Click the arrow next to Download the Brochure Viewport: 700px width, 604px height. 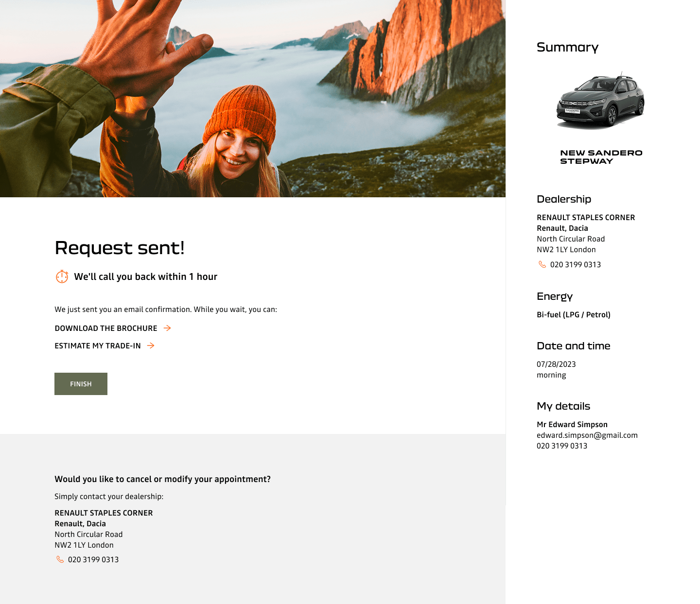(167, 328)
